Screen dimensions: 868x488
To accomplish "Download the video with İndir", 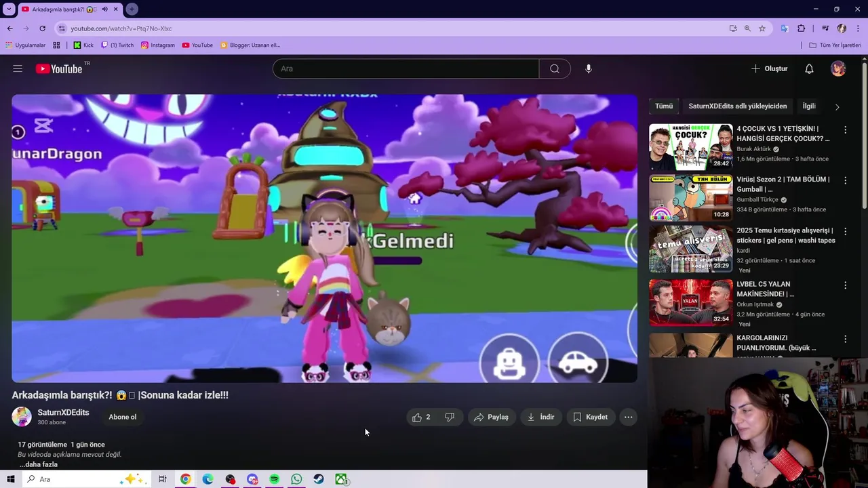I will pyautogui.click(x=541, y=417).
